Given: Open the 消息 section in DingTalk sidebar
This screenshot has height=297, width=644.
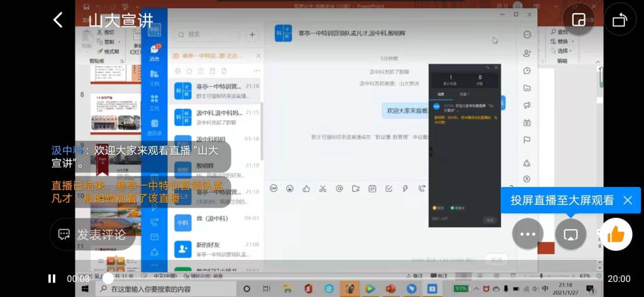Looking at the screenshot, I should 155,53.
